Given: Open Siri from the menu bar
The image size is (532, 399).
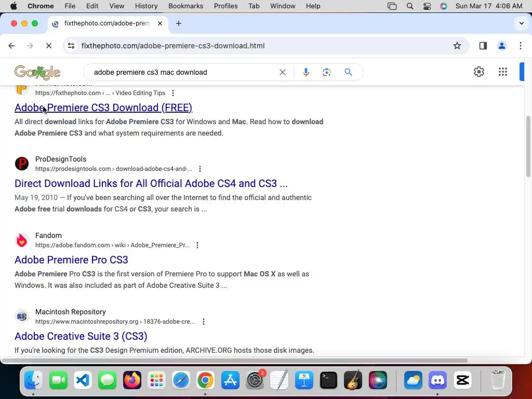Looking at the screenshot, I should tap(444, 6).
